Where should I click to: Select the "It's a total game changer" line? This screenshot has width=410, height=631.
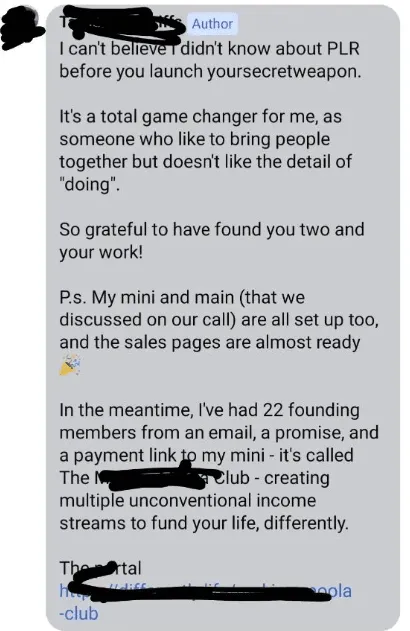[x=200, y=117]
